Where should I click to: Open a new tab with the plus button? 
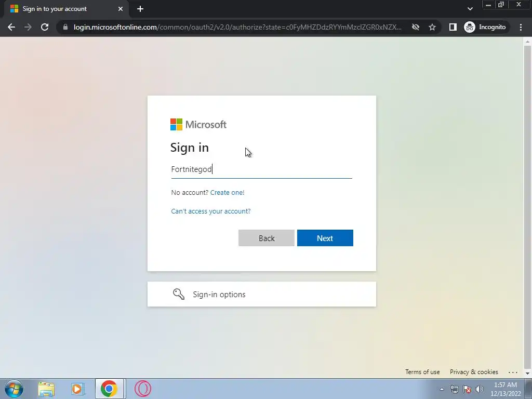[x=140, y=9]
